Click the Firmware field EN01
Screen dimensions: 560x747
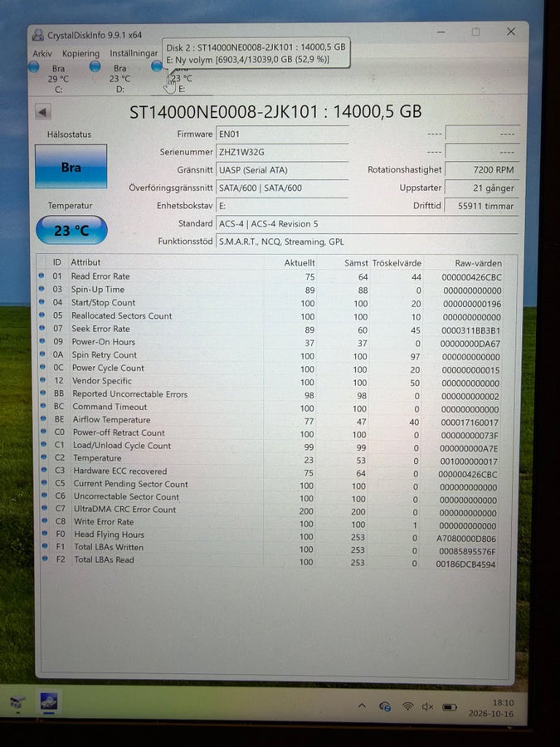click(x=282, y=134)
